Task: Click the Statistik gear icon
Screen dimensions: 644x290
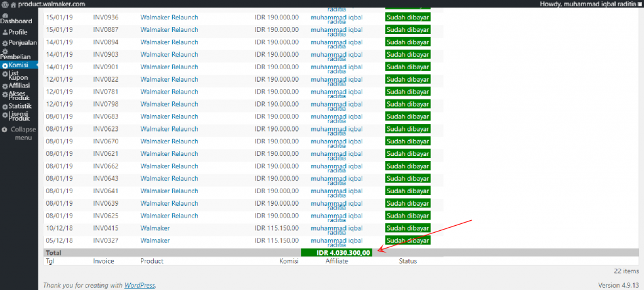Action: 5,107
